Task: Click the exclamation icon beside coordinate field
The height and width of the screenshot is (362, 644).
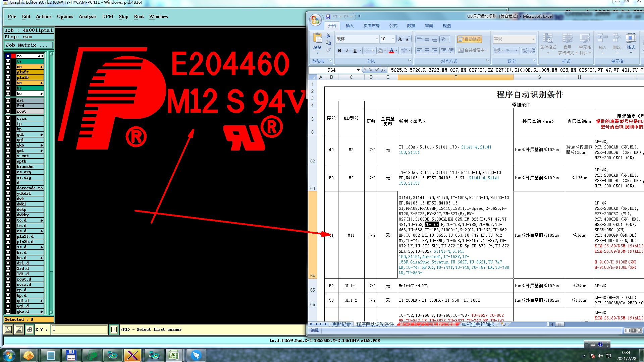Action: pos(114,329)
